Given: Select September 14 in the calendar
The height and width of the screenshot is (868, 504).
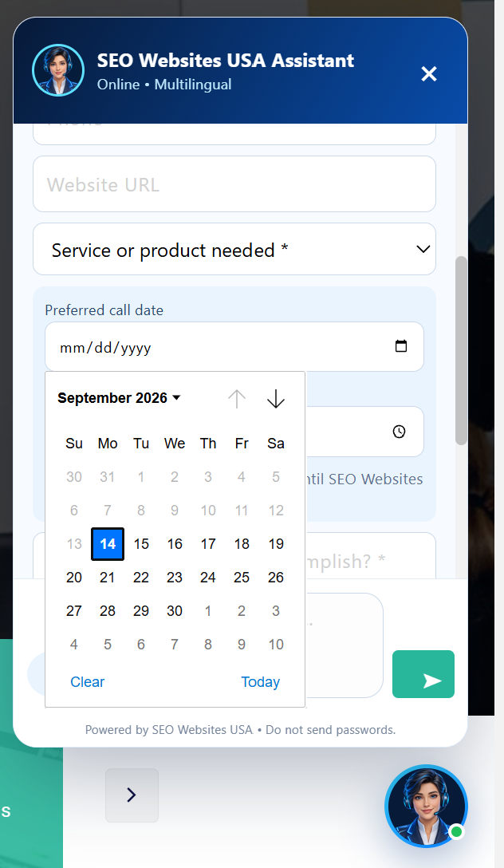Looking at the screenshot, I should click(108, 543).
